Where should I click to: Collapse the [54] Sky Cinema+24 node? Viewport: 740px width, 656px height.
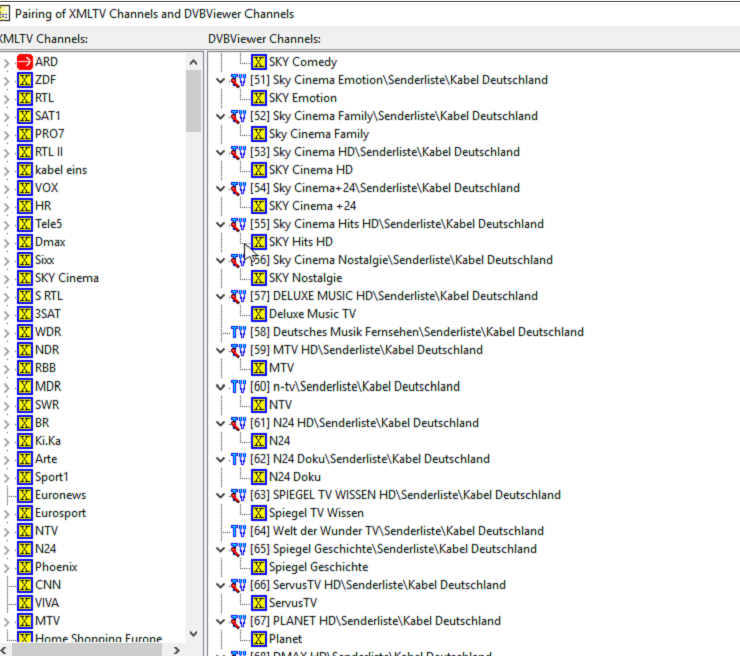pyautogui.click(x=220, y=188)
